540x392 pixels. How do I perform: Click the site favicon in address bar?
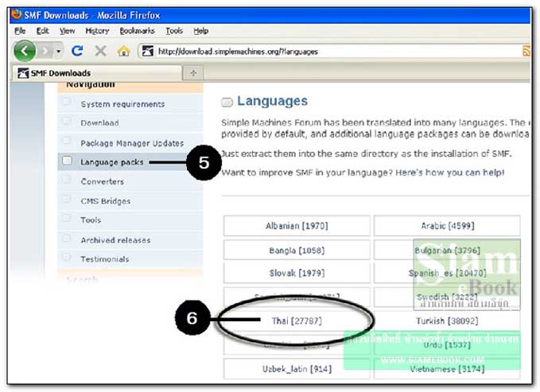(x=148, y=52)
